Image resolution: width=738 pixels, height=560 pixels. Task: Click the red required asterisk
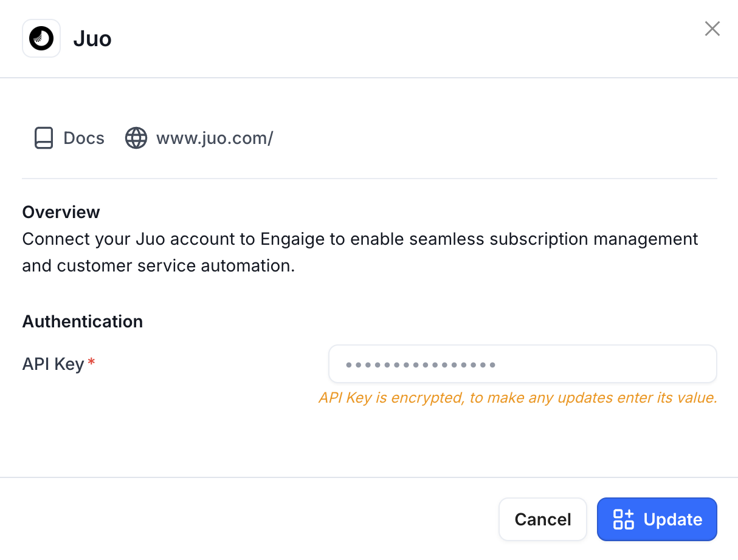point(91,363)
